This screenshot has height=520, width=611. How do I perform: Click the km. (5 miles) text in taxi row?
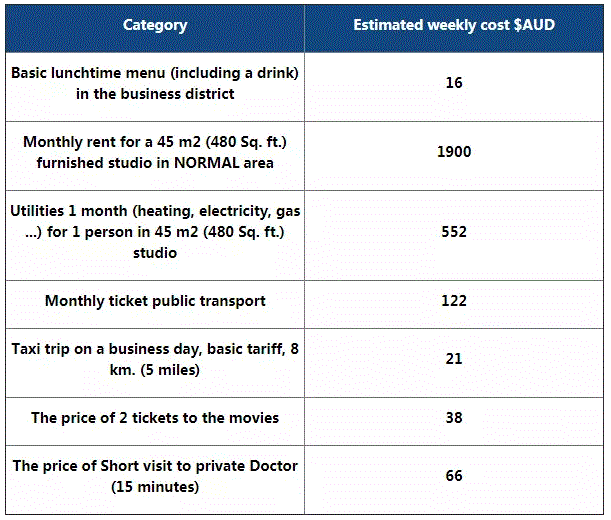coord(155,370)
